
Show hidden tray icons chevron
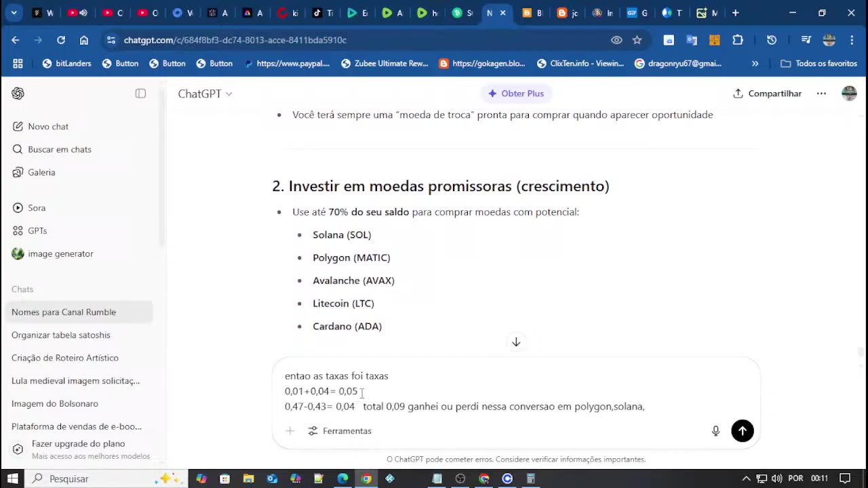(x=746, y=479)
